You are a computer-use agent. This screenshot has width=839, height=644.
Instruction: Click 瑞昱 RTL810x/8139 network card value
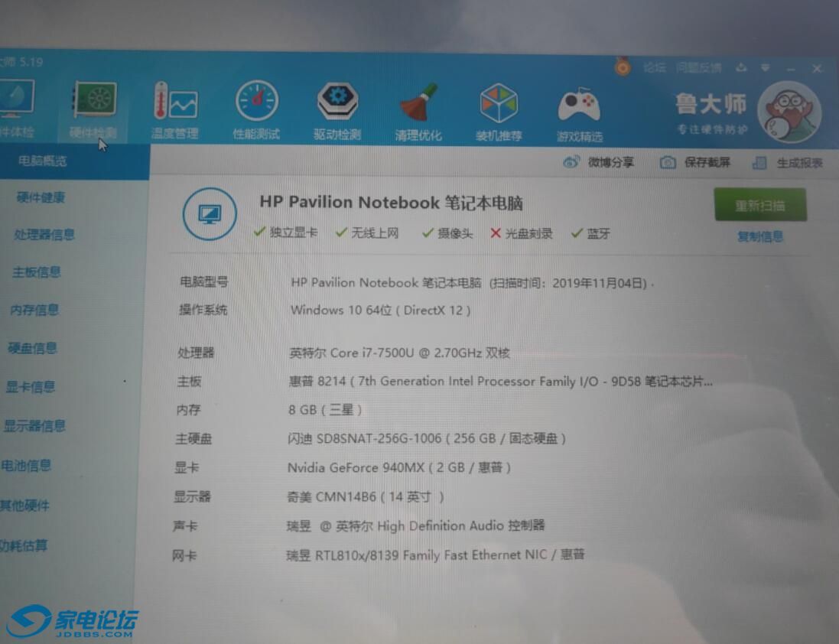[x=435, y=555]
